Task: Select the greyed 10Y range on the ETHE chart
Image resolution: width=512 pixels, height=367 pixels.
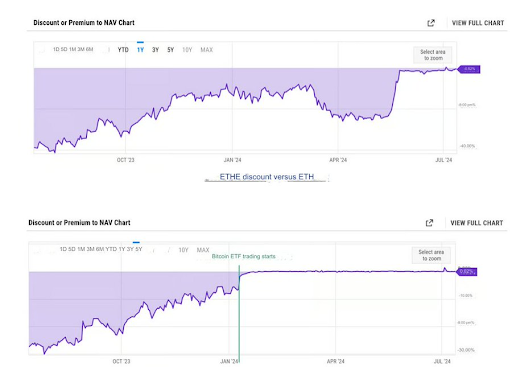Action: (x=187, y=50)
